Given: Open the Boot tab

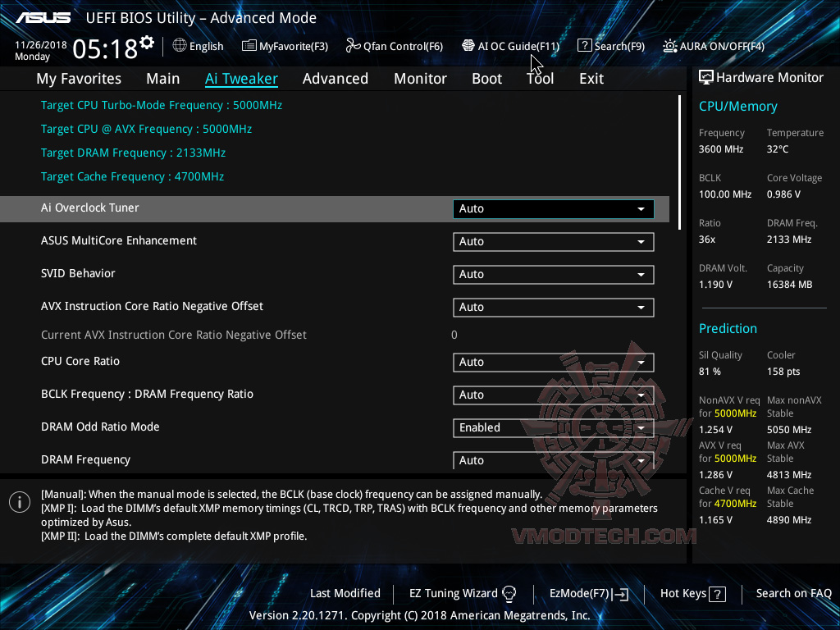Looking at the screenshot, I should pyautogui.click(x=487, y=79).
